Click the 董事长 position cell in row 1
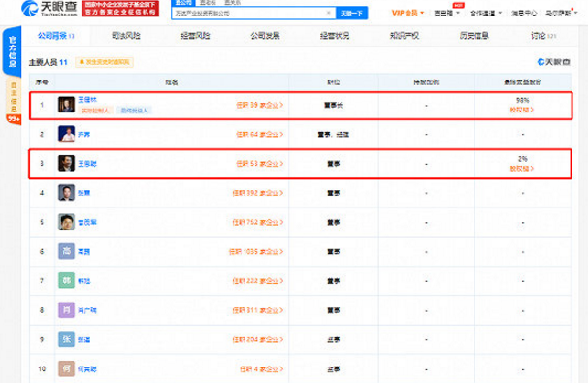 (x=334, y=106)
